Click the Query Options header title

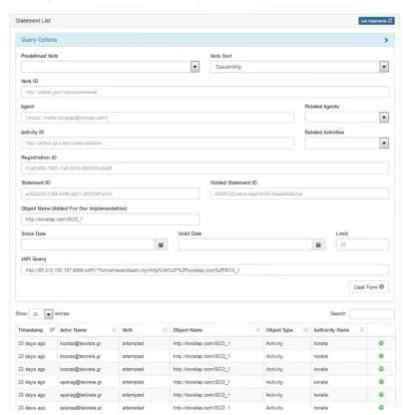coord(39,40)
